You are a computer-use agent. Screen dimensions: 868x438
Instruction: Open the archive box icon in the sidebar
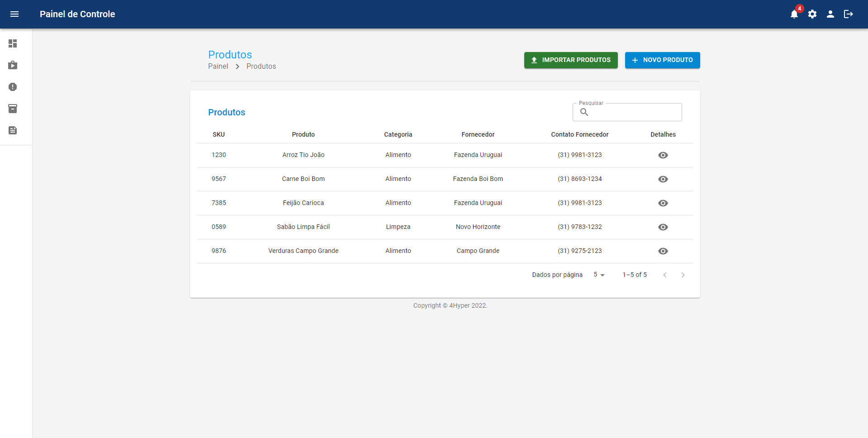[x=13, y=109]
